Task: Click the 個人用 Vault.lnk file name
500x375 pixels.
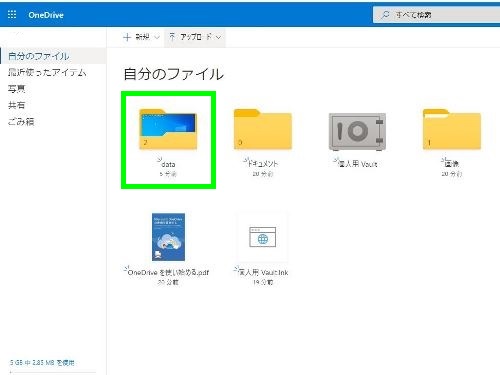Action: click(263, 272)
